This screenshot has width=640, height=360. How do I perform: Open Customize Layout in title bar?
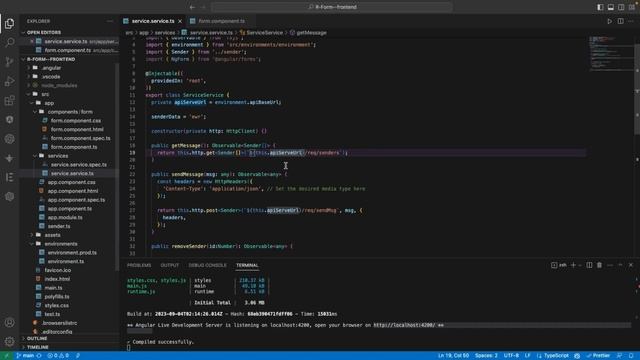tap(631, 7)
